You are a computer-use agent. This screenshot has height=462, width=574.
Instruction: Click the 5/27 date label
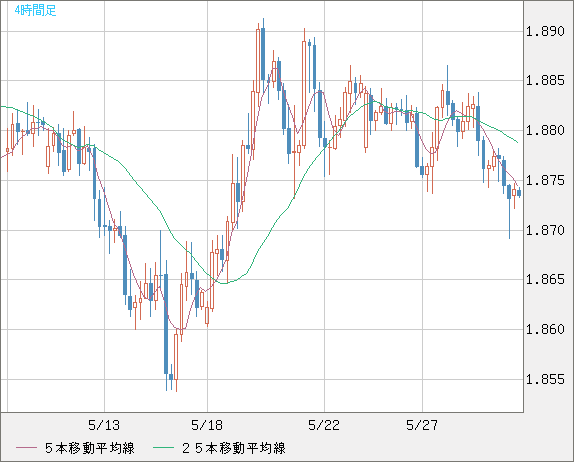[x=422, y=425]
